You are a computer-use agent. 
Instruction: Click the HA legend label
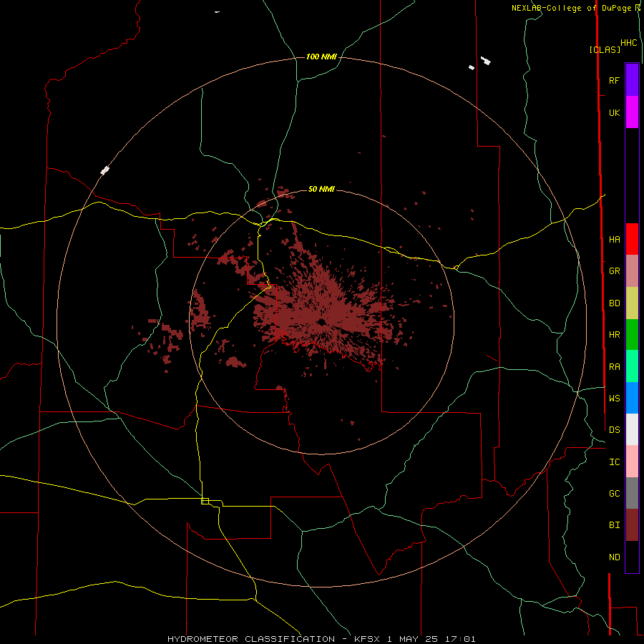(614, 240)
